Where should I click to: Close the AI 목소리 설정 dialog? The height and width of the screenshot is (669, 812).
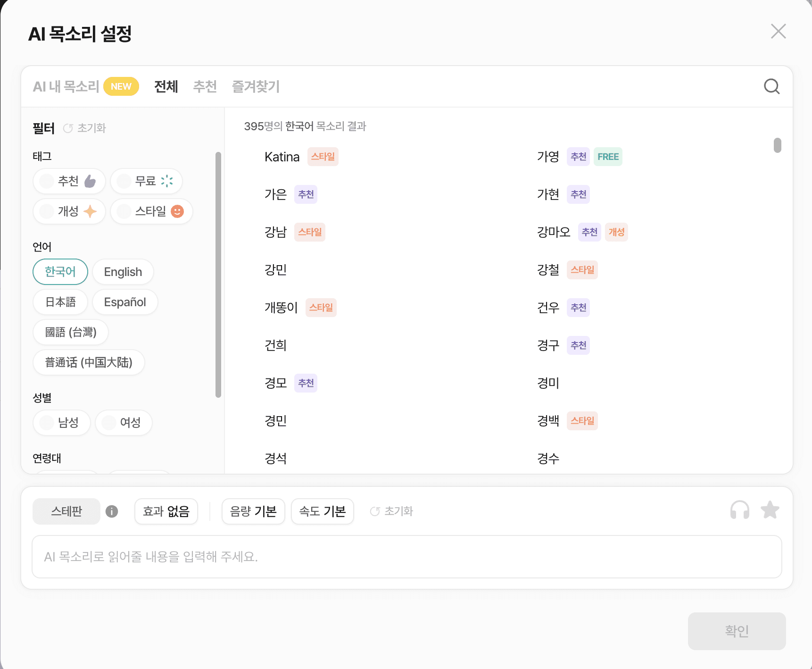point(778,32)
